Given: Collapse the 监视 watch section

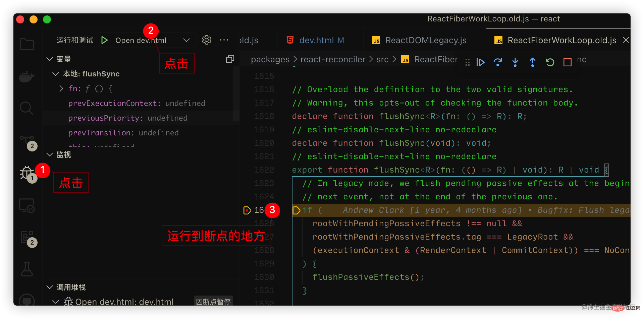Looking at the screenshot, I should point(50,154).
